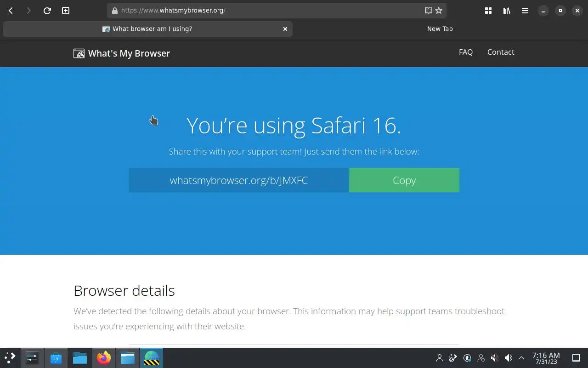The width and height of the screenshot is (588, 368).
Task: Click the green Copy button
Action: coord(404,180)
